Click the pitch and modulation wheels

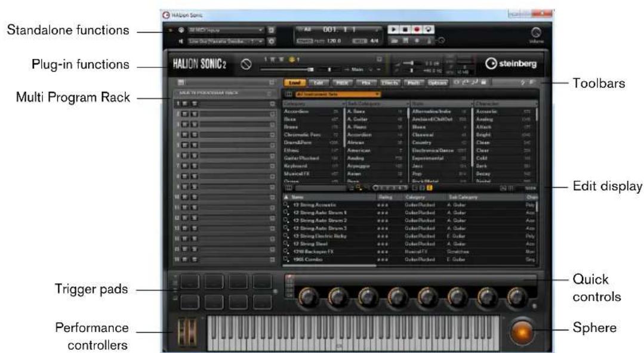pyautogui.click(x=187, y=332)
